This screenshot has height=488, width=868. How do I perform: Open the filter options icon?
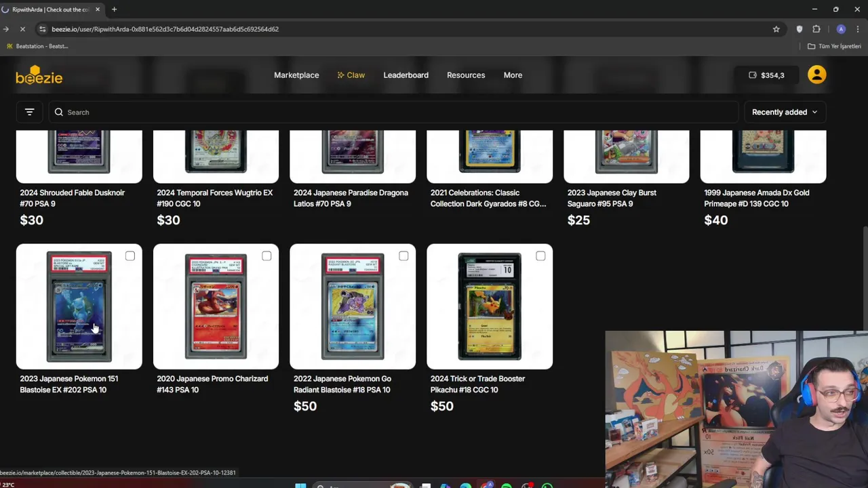pyautogui.click(x=29, y=112)
